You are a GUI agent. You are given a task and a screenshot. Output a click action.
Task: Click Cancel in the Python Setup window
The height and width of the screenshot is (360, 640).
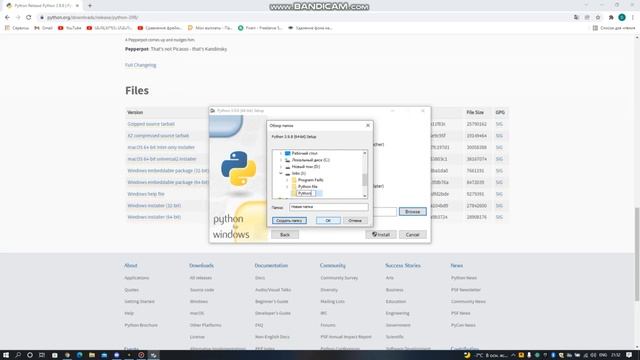pyautogui.click(x=413, y=235)
